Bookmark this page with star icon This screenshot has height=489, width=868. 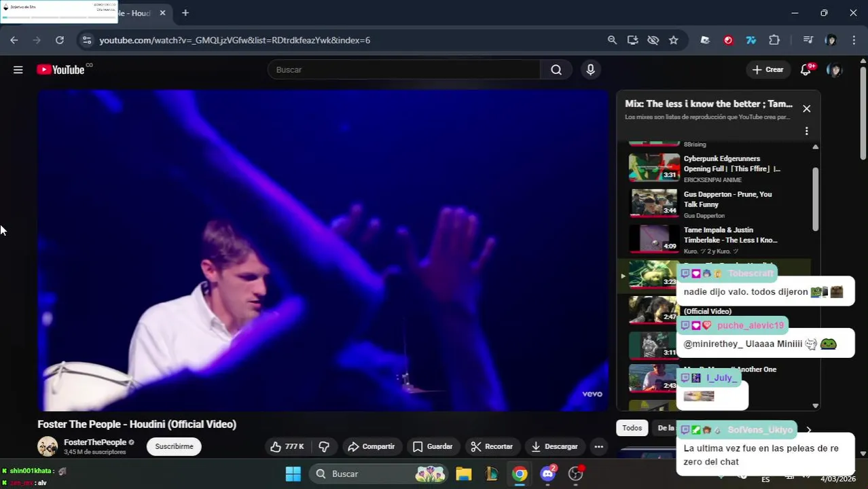click(x=673, y=40)
